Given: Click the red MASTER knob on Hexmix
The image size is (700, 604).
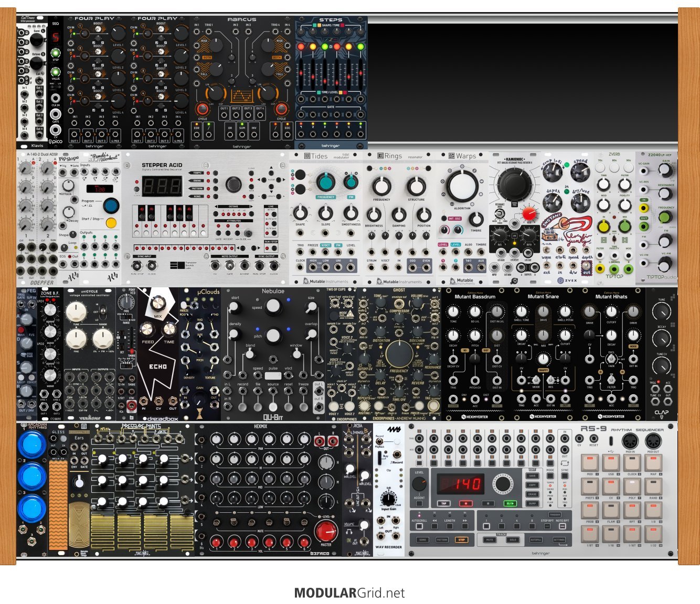Looking at the screenshot, I should [x=326, y=531].
